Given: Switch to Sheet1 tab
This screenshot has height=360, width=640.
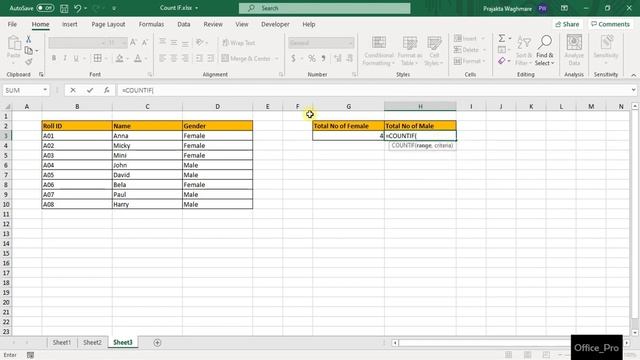Looking at the screenshot, I should (x=62, y=342).
